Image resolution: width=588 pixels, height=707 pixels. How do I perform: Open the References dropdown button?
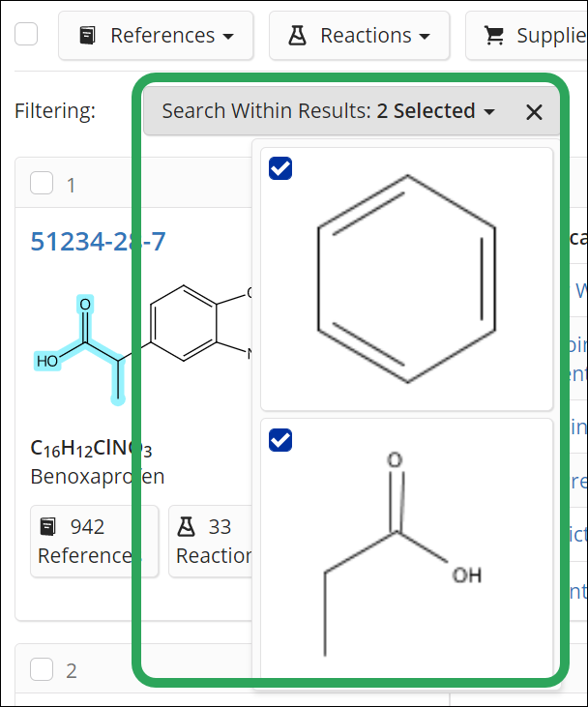[156, 36]
